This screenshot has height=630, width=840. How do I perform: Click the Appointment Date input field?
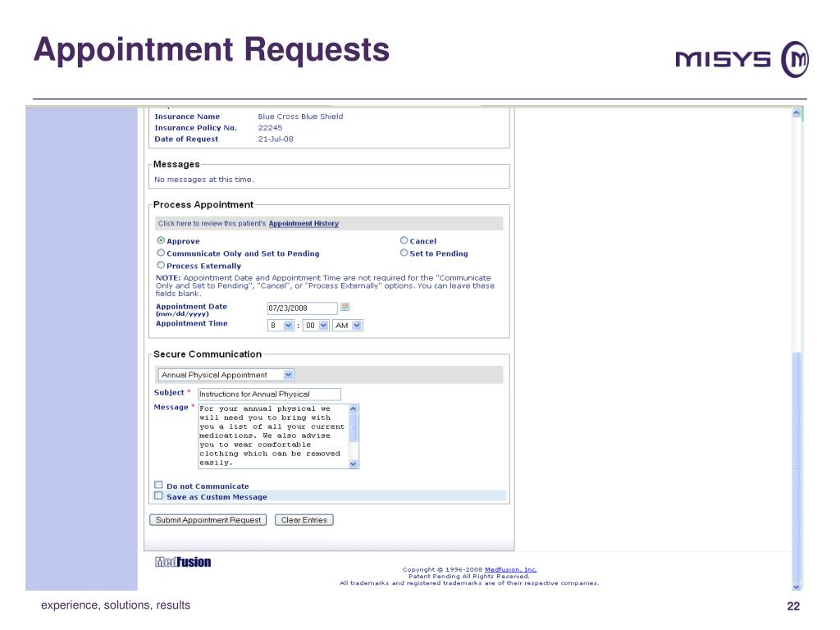302,308
